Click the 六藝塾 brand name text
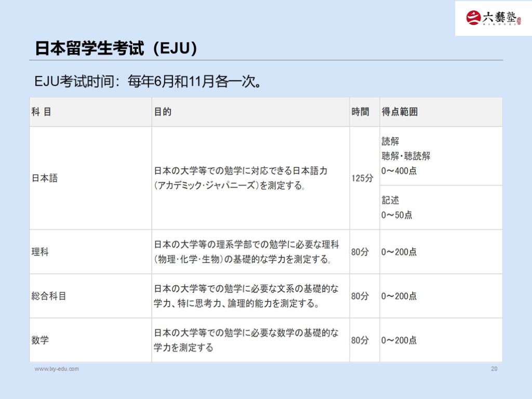The height and width of the screenshot is (399, 532). (x=499, y=17)
